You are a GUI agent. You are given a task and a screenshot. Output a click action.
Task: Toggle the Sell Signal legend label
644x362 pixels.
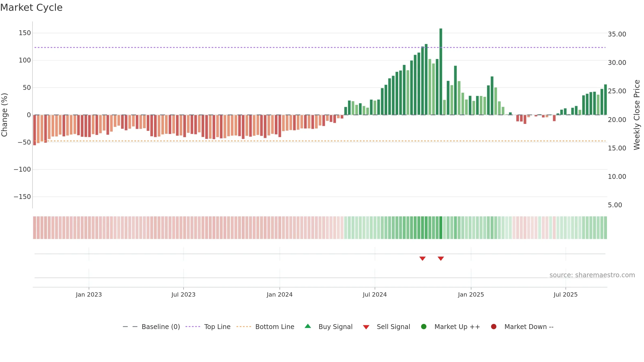point(393,327)
